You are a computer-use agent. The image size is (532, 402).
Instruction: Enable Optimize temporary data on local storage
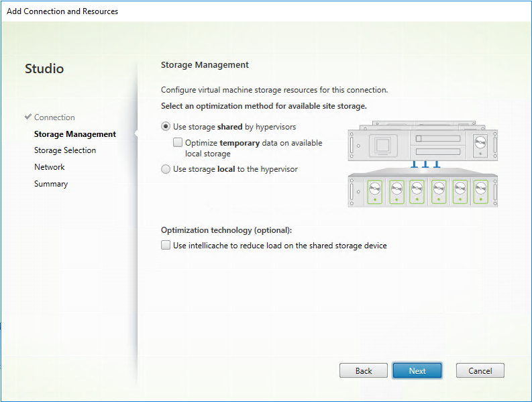point(178,142)
